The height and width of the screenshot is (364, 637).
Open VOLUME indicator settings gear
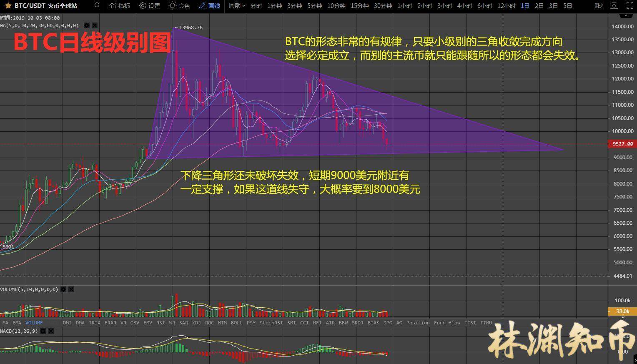pos(63,289)
